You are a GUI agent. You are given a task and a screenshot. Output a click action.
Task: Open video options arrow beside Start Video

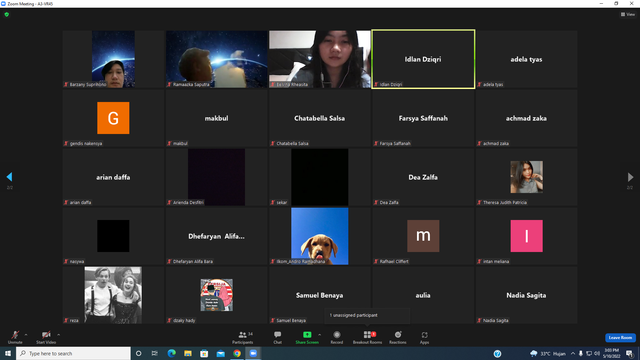pyautogui.click(x=59, y=335)
